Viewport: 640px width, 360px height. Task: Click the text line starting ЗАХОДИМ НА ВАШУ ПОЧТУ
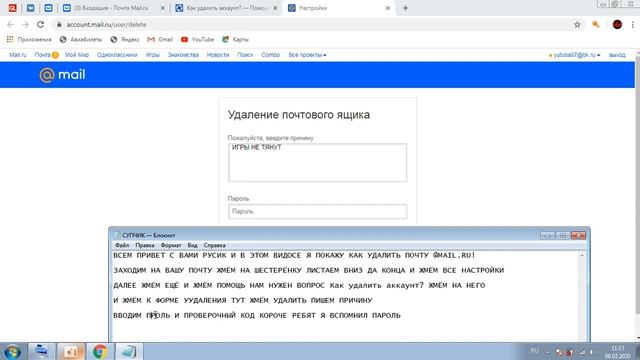309,270
